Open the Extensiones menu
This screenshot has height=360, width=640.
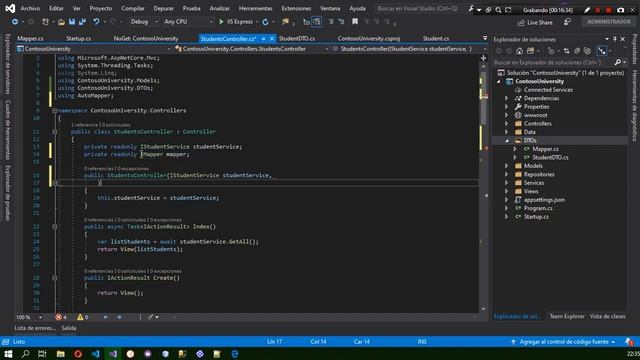[x=296, y=8]
